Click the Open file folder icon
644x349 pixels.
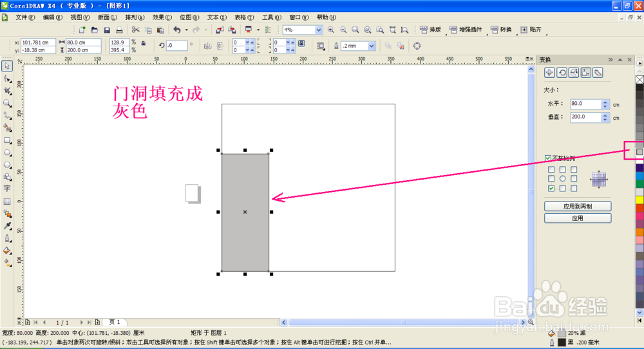pyautogui.click(x=95, y=30)
